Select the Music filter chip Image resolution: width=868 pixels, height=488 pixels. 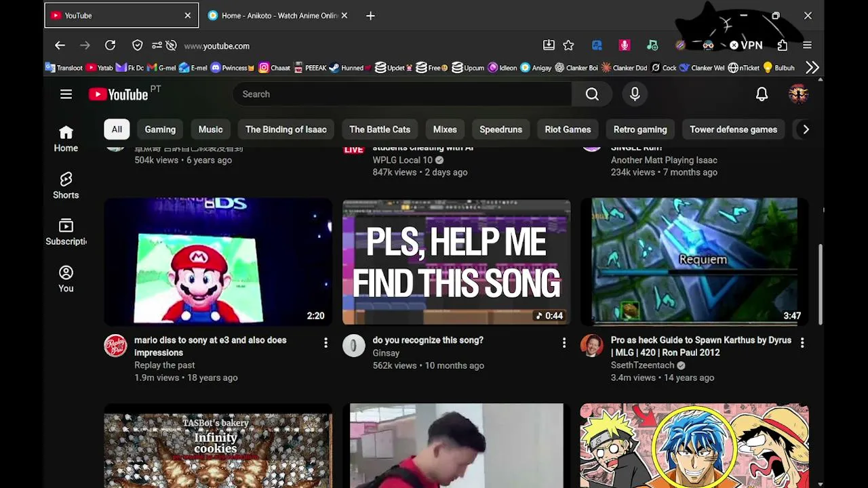[x=210, y=129]
